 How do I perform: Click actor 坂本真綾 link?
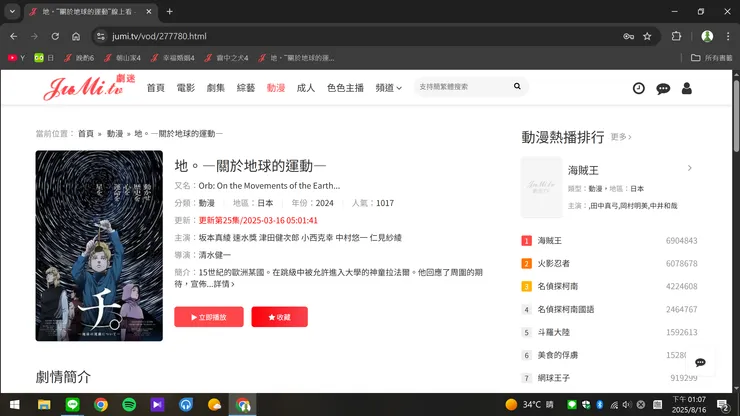click(215, 238)
